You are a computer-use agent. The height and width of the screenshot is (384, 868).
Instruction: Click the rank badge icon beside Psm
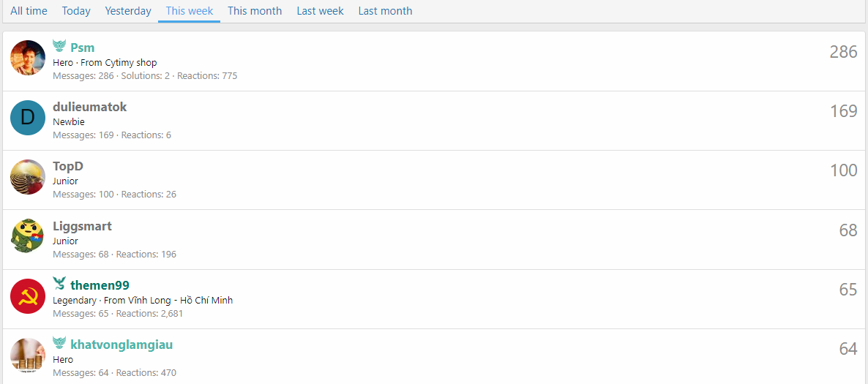pos(59,47)
